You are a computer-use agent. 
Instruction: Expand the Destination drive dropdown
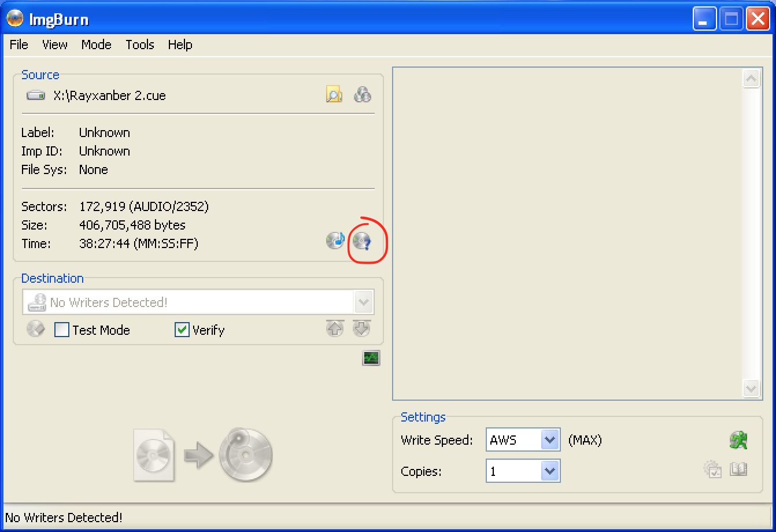[x=364, y=302]
